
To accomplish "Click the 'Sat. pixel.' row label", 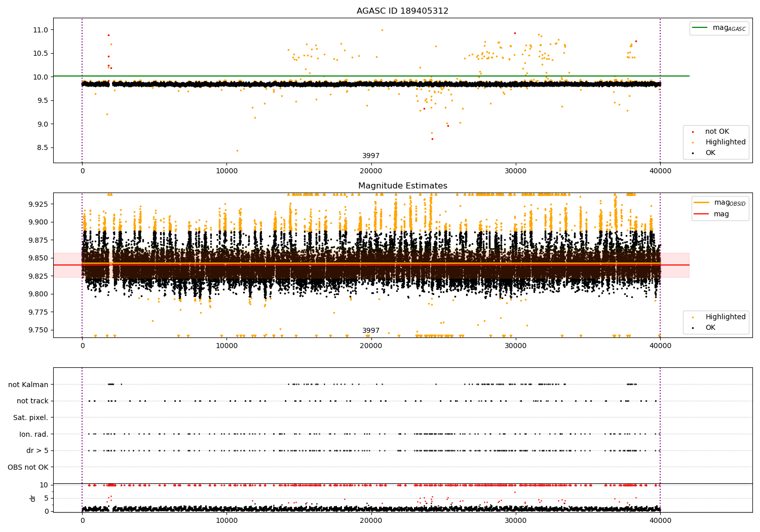I will [30, 417].
